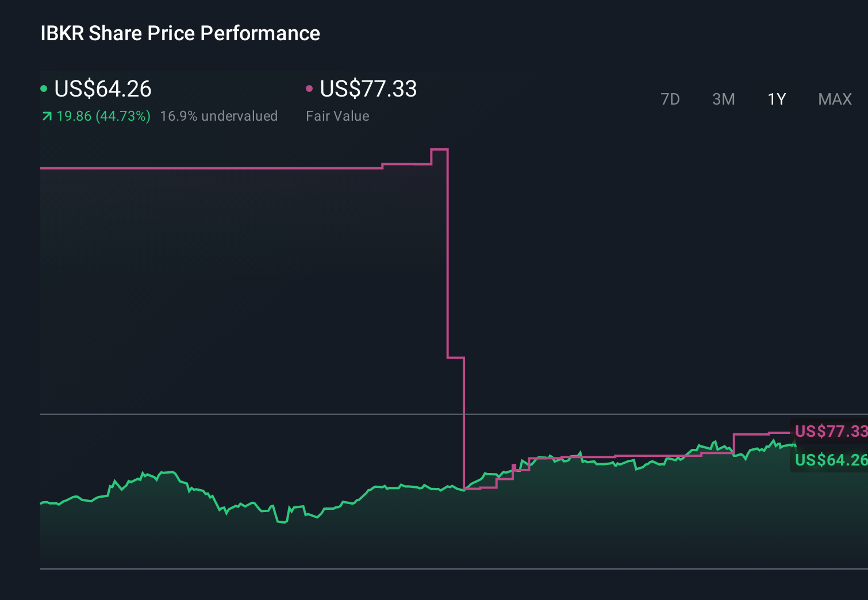Viewport: 868px width, 600px height.
Task: Click the 16.9% undervalued label
Action: pyautogui.click(x=218, y=116)
